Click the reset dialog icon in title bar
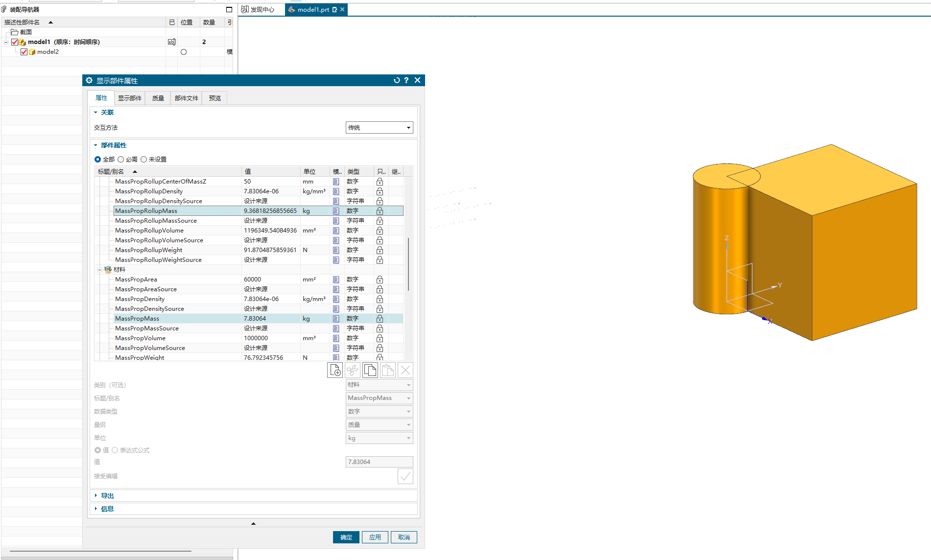931x560 pixels. 397,80
